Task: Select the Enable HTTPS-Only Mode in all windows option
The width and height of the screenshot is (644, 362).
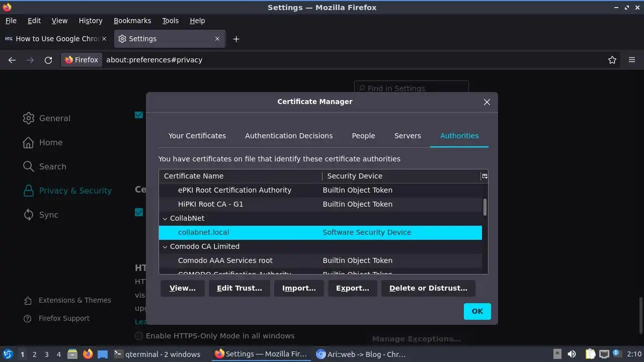Action: coord(139,336)
